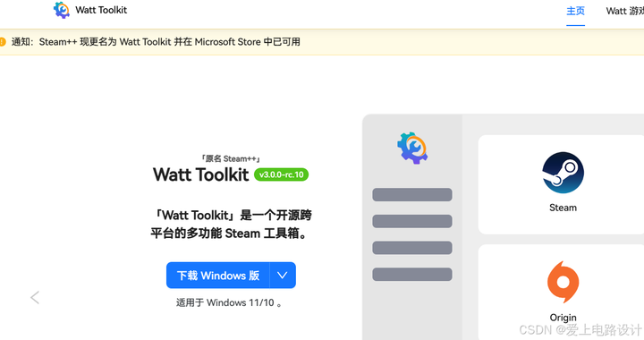Open the Watt 游戏 navigation tab
Viewport: 644px width, 340px height.
(x=624, y=11)
